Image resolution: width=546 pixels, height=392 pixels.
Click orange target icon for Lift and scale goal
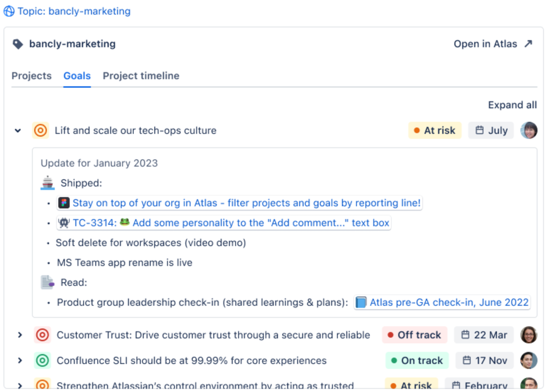(40, 130)
